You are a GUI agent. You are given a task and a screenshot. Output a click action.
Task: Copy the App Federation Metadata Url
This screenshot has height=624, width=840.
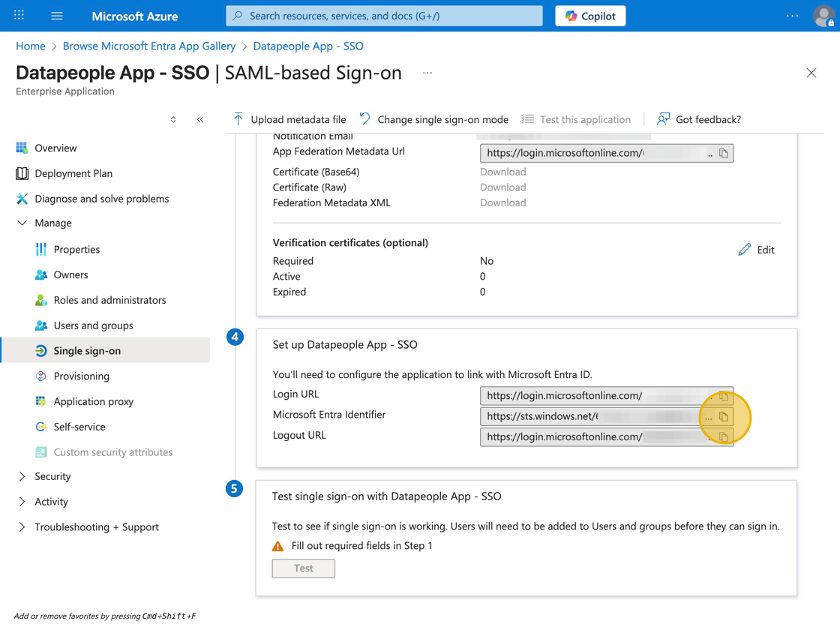click(724, 153)
